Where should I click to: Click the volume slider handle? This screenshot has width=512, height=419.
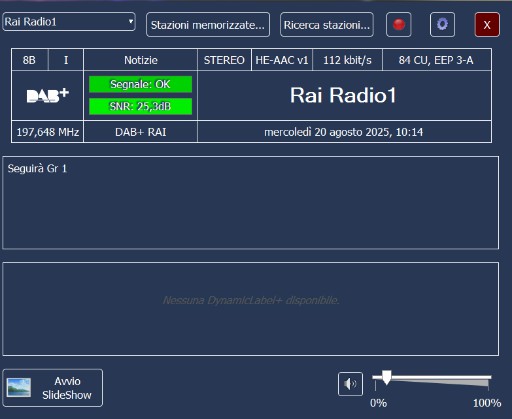pyautogui.click(x=387, y=377)
